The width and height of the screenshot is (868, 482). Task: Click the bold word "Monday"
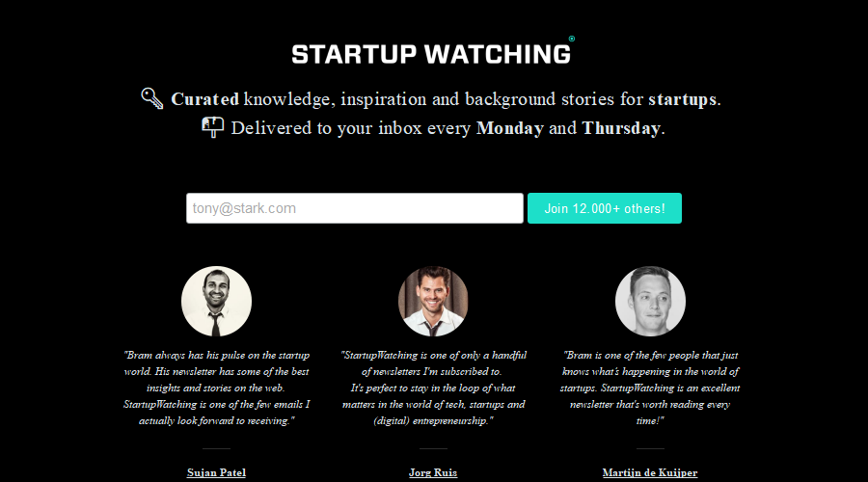click(510, 128)
